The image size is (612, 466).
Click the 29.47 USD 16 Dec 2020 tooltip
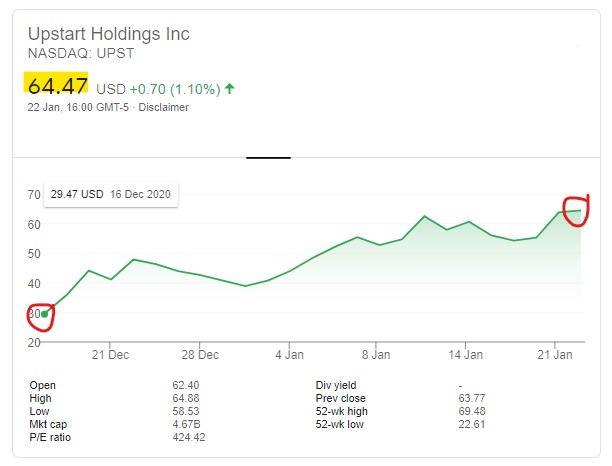pyautogui.click(x=110, y=194)
